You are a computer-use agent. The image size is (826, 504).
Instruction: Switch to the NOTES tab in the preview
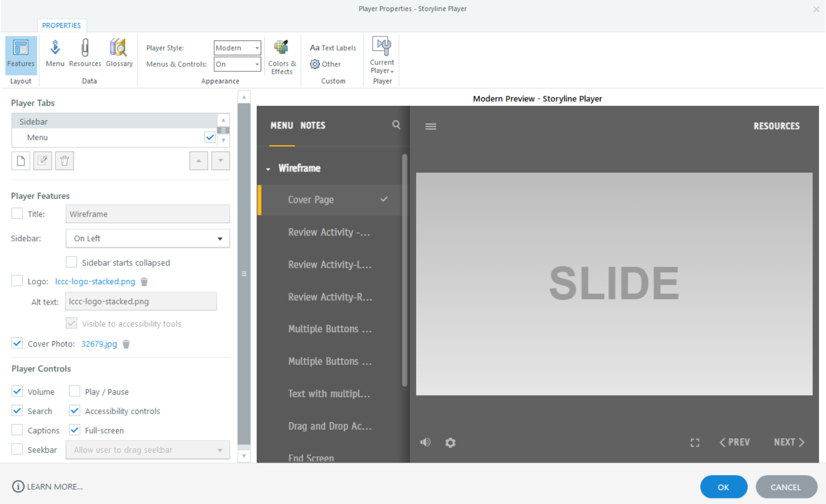(x=313, y=125)
